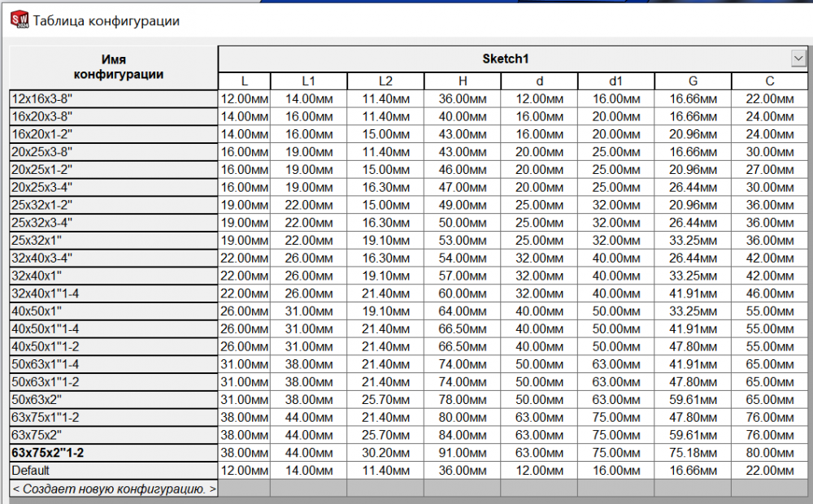The width and height of the screenshot is (813, 504).
Task: Select configuration row 25x32x3-4"
Action: [114, 223]
